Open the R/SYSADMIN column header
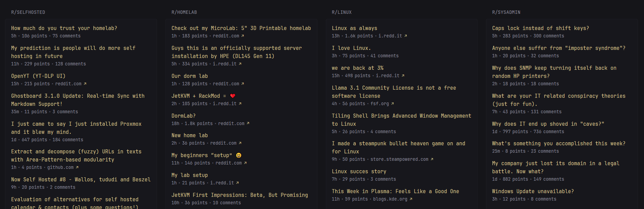This screenshot has width=644, height=209. tap(506, 12)
